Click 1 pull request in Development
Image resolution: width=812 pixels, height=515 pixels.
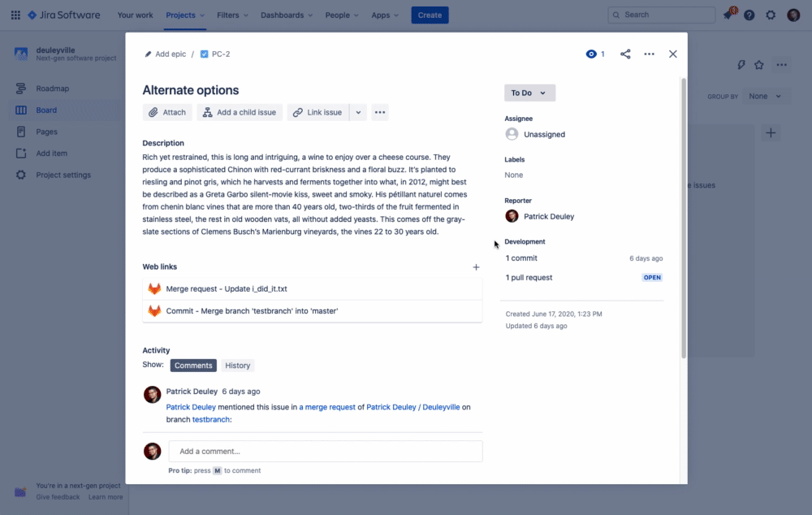(529, 278)
